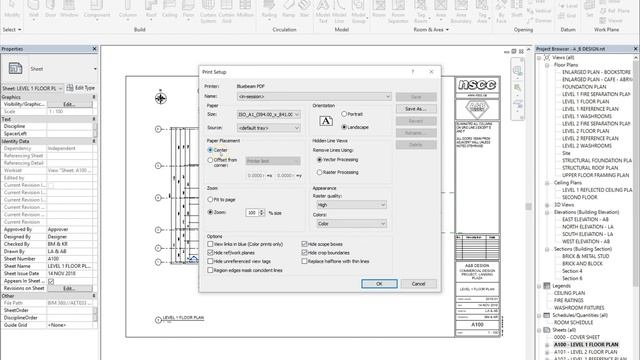640x360 pixels.
Task: Select the Level datum tool
Action: coord(569,6)
